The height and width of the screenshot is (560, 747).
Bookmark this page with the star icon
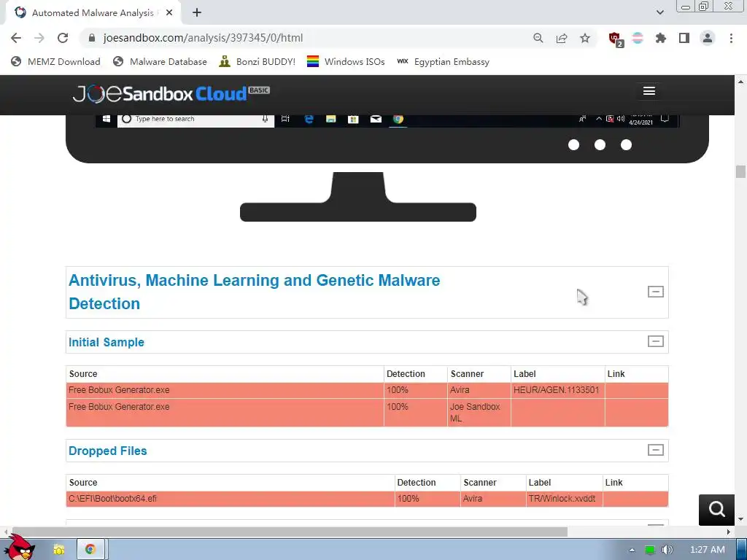click(x=585, y=38)
